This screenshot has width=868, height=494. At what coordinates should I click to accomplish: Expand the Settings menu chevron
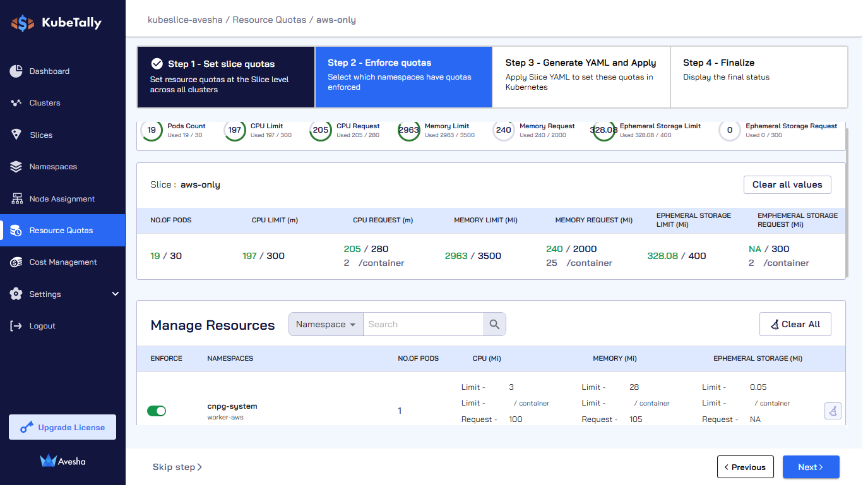pos(115,294)
